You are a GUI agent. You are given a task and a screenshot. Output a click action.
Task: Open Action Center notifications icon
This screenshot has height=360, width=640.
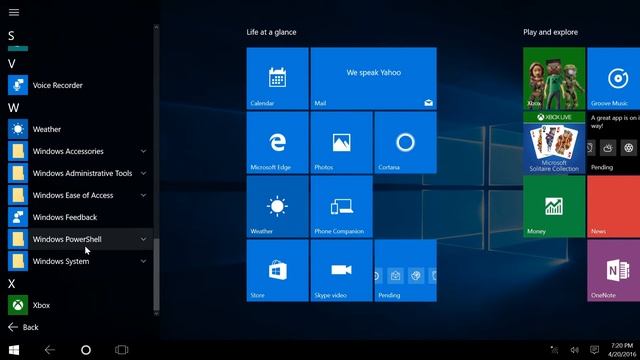point(595,350)
